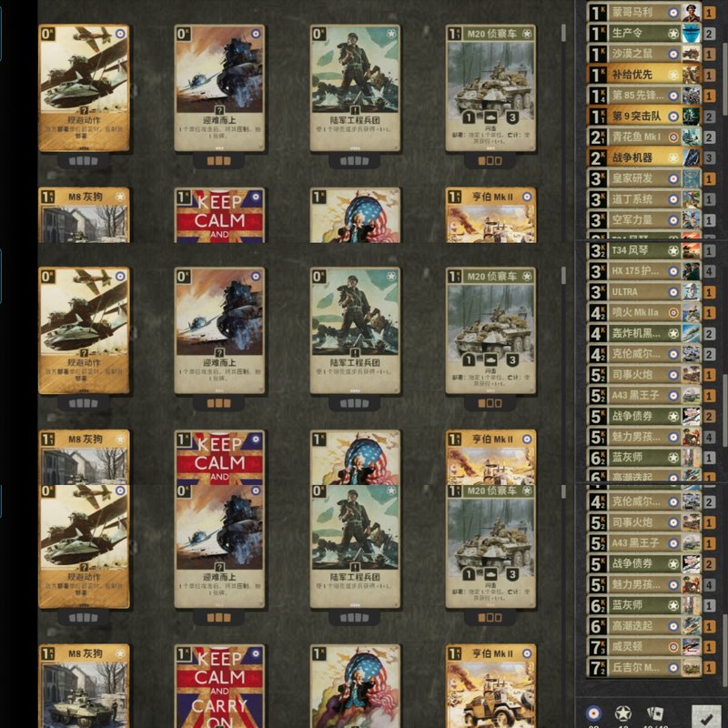Select the 道丁系统 deck entry
This screenshot has height=728, width=728.
tap(644, 199)
